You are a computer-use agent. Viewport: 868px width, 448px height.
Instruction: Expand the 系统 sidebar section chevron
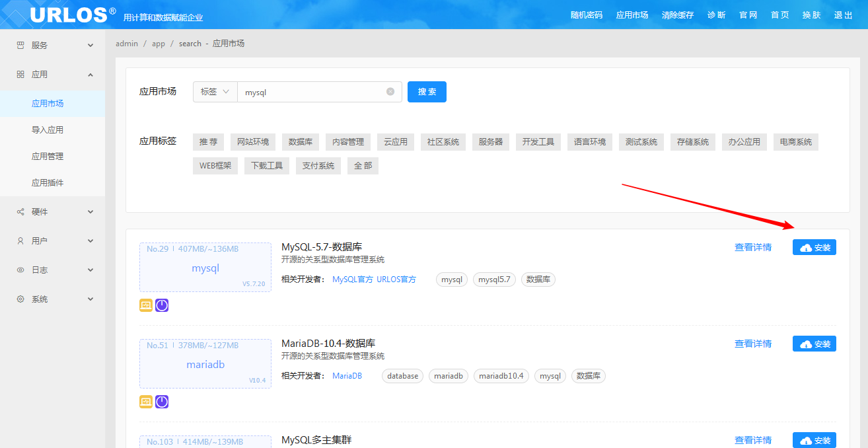coord(90,299)
